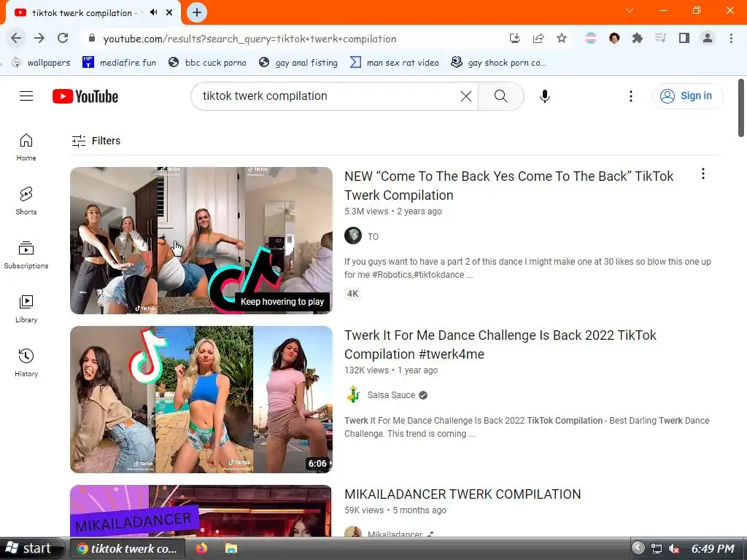Open the Chrome profile icon
The width and height of the screenshot is (747, 560).
pyautogui.click(x=708, y=38)
